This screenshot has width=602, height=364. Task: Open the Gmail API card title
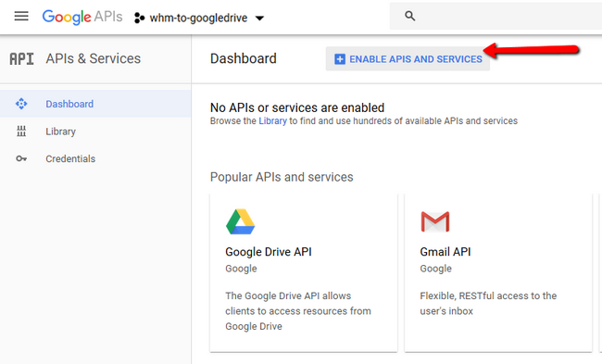point(445,252)
